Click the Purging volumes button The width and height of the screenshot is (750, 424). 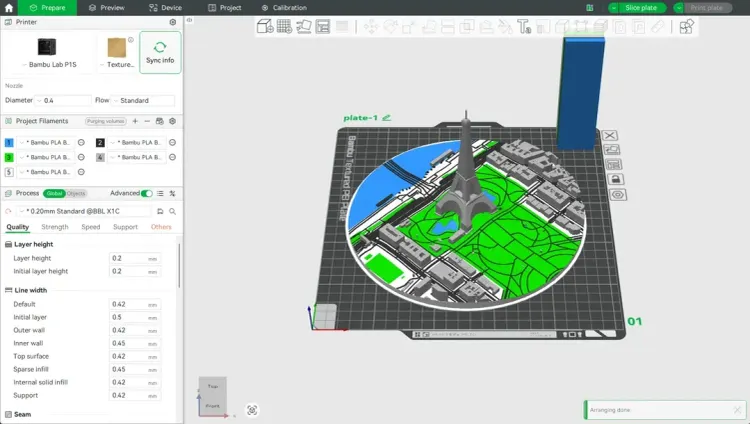pyautogui.click(x=106, y=121)
